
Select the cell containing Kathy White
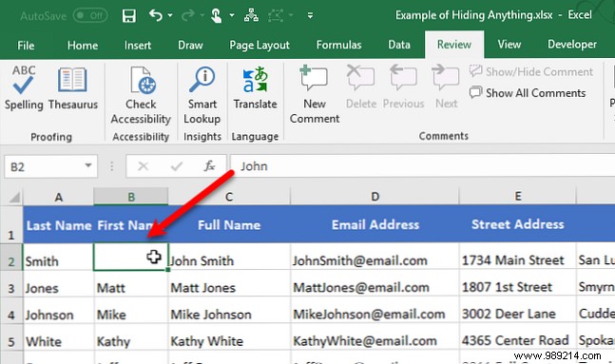coord(229,337)
